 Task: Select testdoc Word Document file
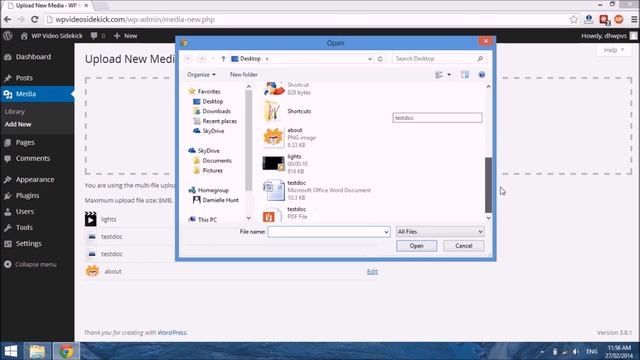tap(317, 190)
